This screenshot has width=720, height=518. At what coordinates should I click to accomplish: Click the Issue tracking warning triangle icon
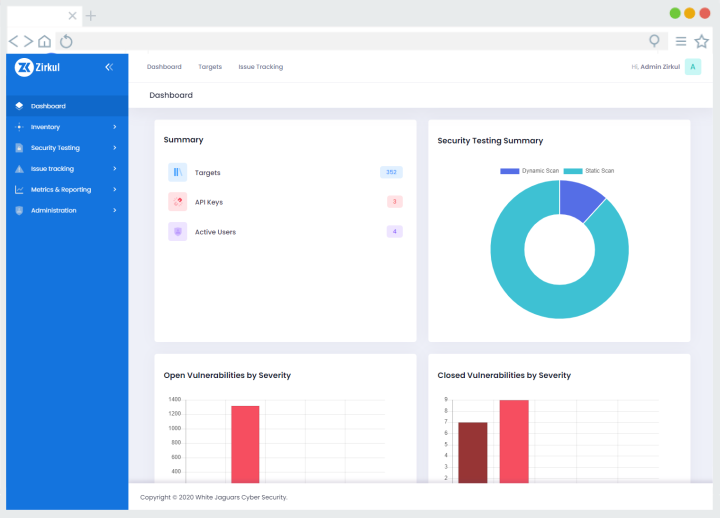coord(19,169)
